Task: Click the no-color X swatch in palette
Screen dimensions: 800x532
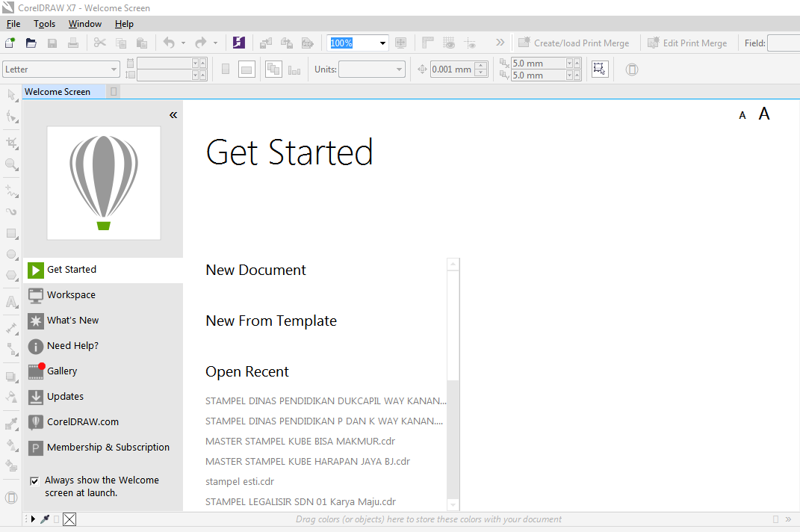Action: click(69, 519)
